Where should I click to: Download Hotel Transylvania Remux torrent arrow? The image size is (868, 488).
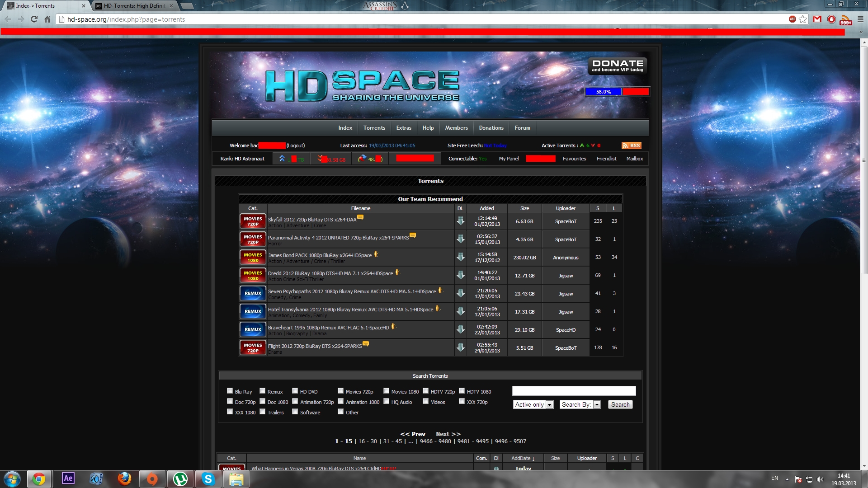(460, 311)
